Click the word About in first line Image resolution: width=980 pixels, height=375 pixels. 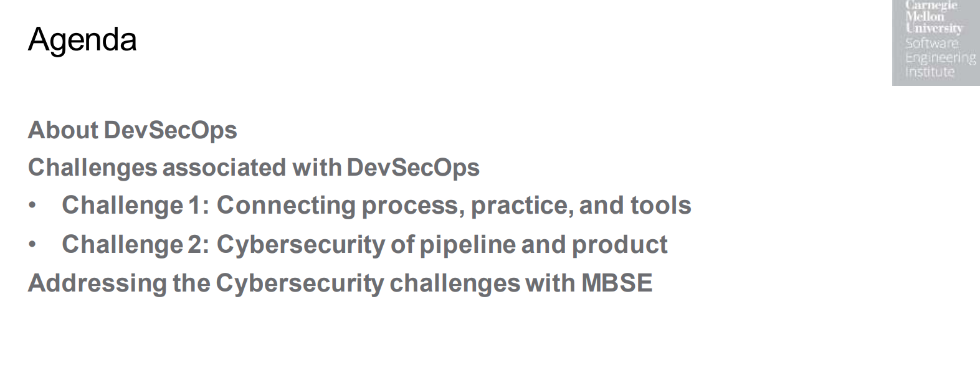63,130
